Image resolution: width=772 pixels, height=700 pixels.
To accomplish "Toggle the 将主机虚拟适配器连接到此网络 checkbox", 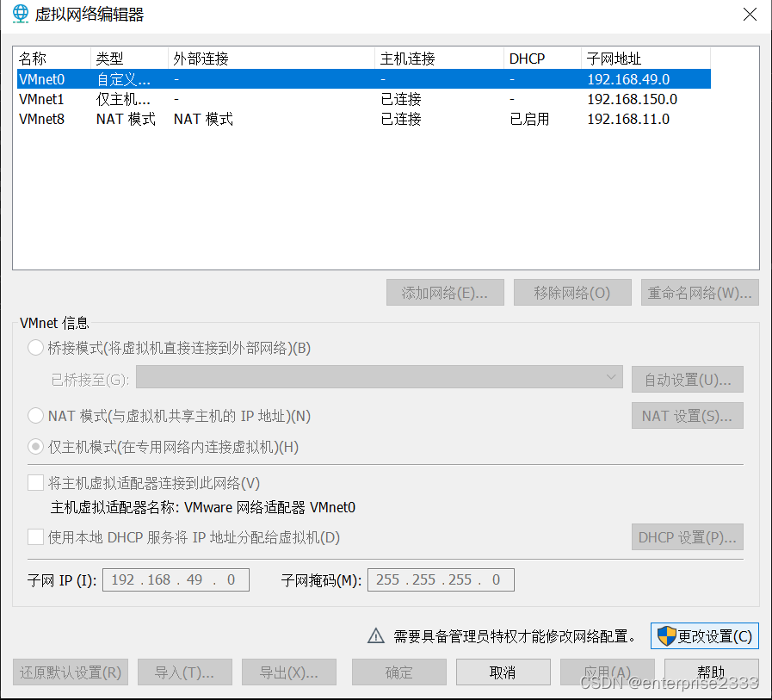I will point(35,483).
